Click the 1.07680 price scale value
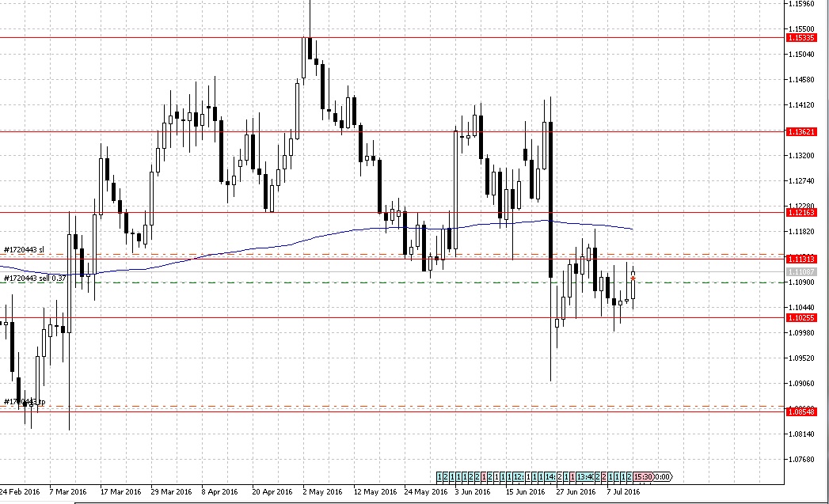The width and height of the screenshot is (829, 504). pyautogui.click(x=801, y=460)
